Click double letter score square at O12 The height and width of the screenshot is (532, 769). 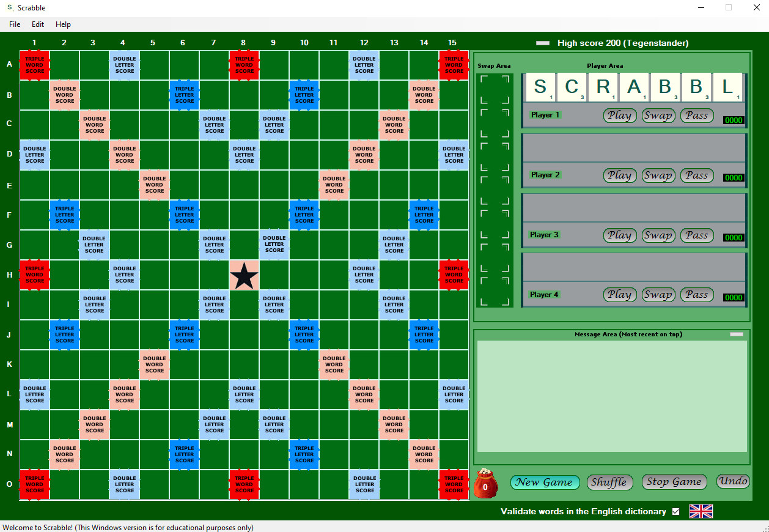tap(364, 485)
